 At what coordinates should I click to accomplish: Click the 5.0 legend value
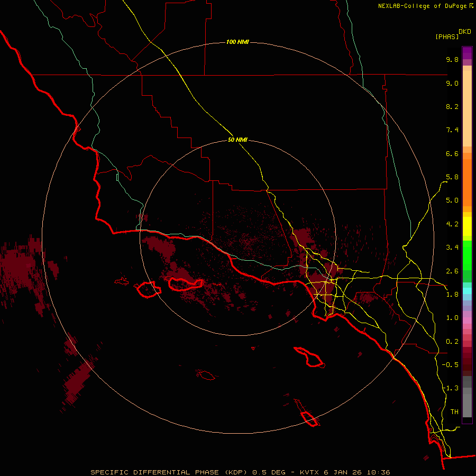click(452, 200)
